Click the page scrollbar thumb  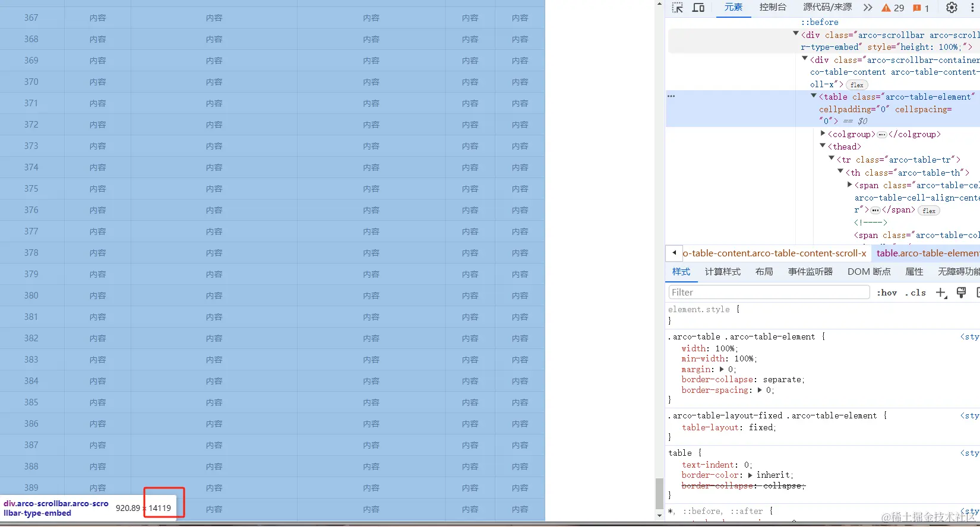659,494
